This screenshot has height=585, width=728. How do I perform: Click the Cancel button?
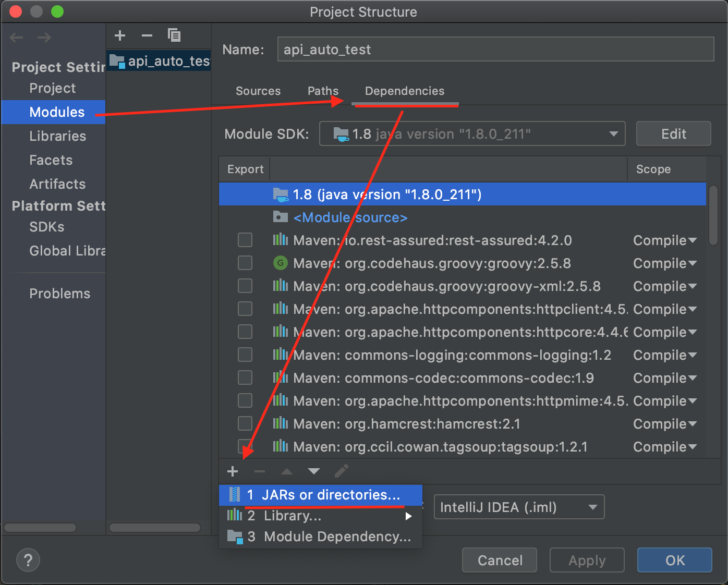[500, 560]
